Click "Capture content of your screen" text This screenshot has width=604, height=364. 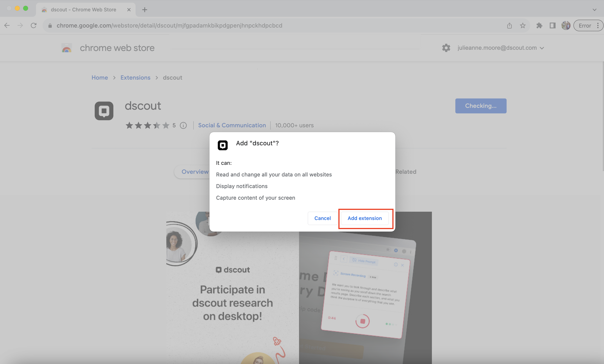(255, 198)
